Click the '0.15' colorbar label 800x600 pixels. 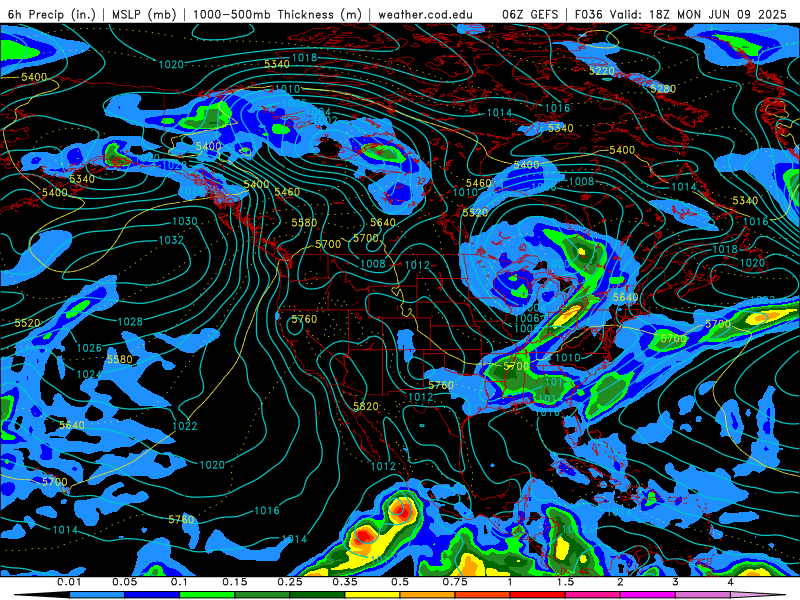click(x=235, y=582)
